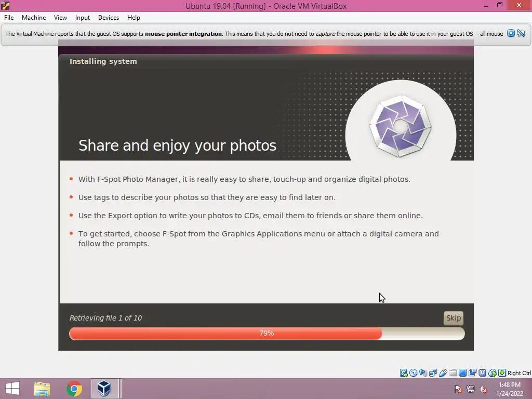Open the Input menu

(x=83, y=18)
